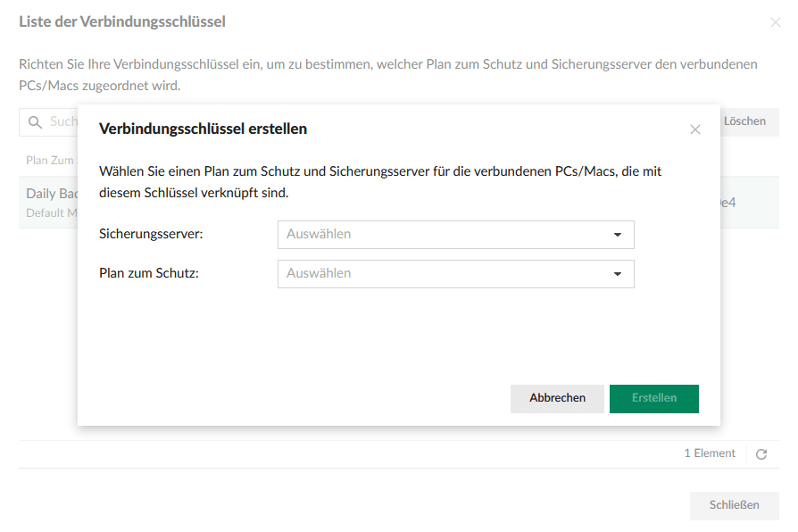Click the Plan zum Schutz label

point(148,273)
